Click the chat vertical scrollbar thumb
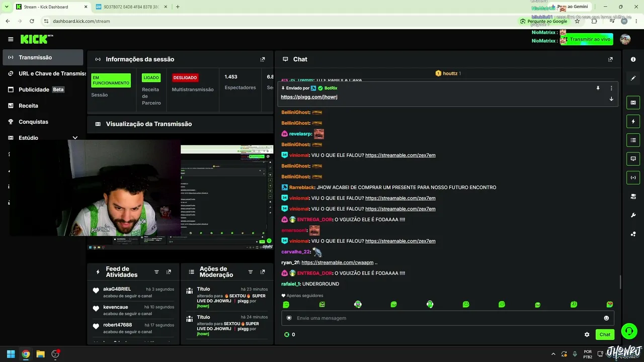The image size is (644, 362). click(620, 282)
